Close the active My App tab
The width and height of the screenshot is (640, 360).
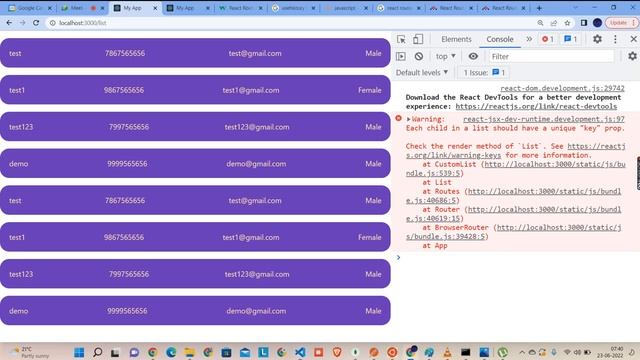pyautogui.click(x=155, y=8)
